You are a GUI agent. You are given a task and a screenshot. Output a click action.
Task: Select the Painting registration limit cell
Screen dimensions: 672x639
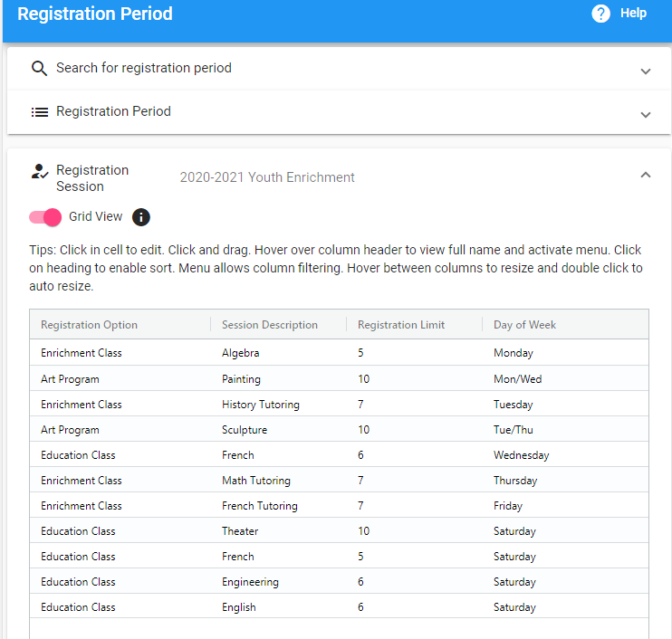point(363,379)
